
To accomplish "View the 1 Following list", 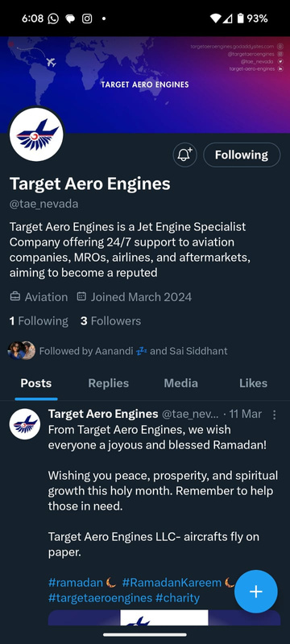I will [39, 320].
